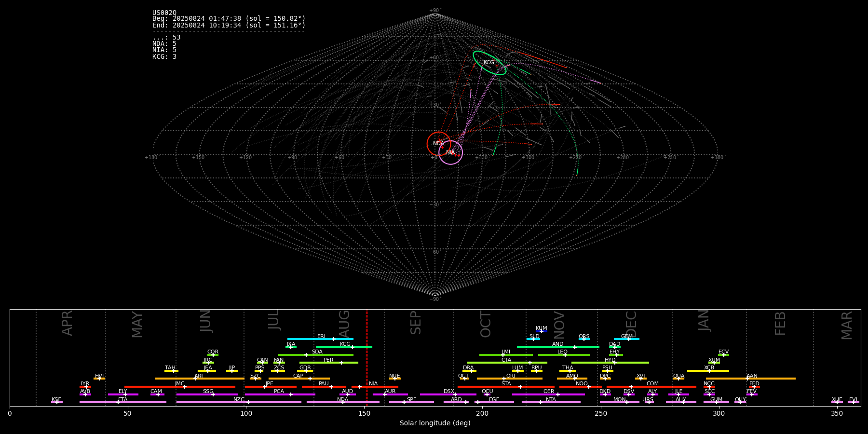Click the green KCG radiant ellipse on sky map

[489, 63]
